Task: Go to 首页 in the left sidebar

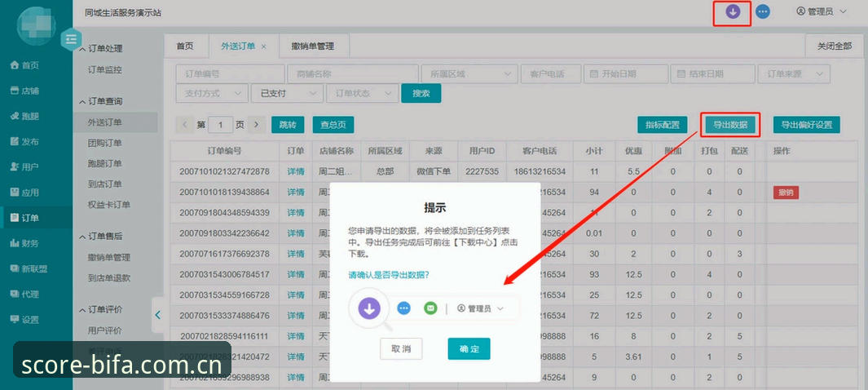Action: click(x=25, y=65)
